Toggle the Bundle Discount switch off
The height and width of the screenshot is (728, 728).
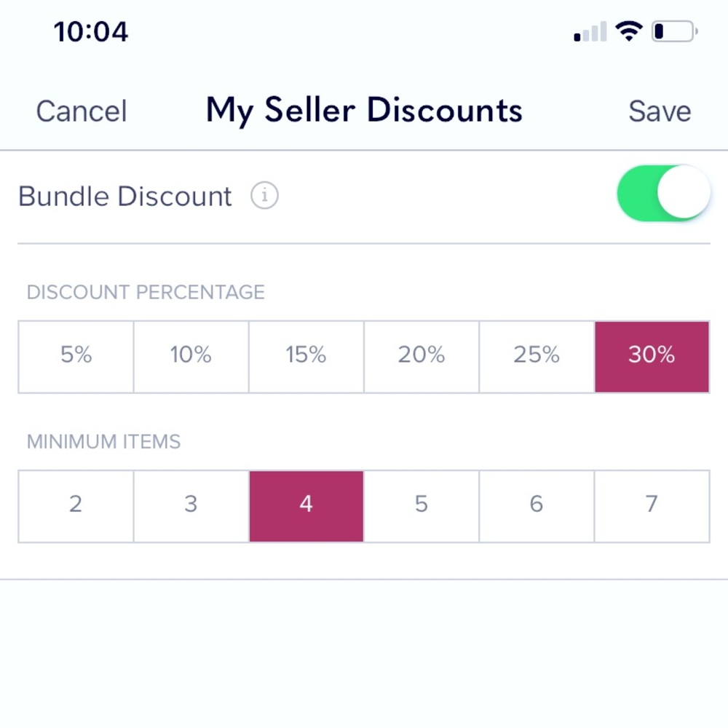click(x=663, y=192)
